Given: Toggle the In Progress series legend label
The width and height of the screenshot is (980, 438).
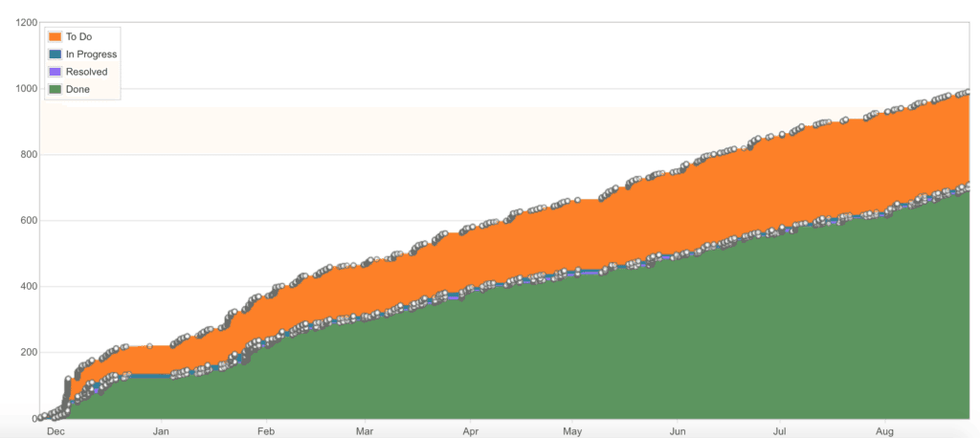Looking at the screenshot, I should 91,55.
